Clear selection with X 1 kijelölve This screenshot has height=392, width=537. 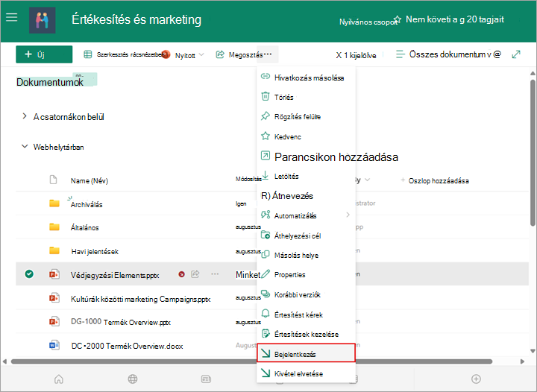(x=356, y=55)
